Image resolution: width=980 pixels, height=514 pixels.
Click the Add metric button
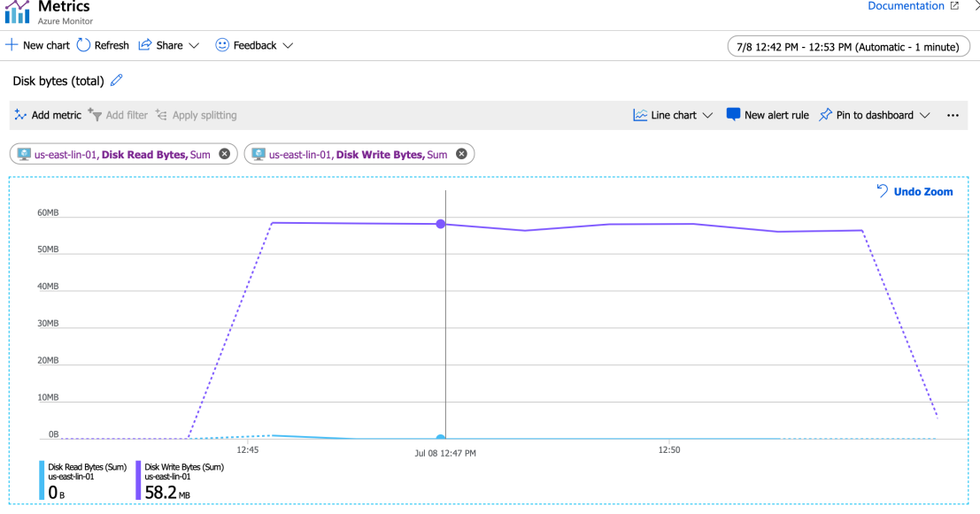48,115
